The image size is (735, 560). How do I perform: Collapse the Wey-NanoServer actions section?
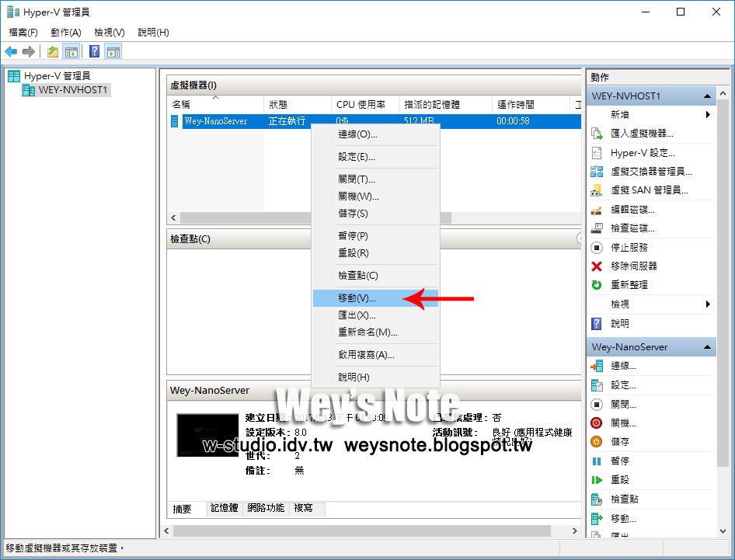pos(707,346)
